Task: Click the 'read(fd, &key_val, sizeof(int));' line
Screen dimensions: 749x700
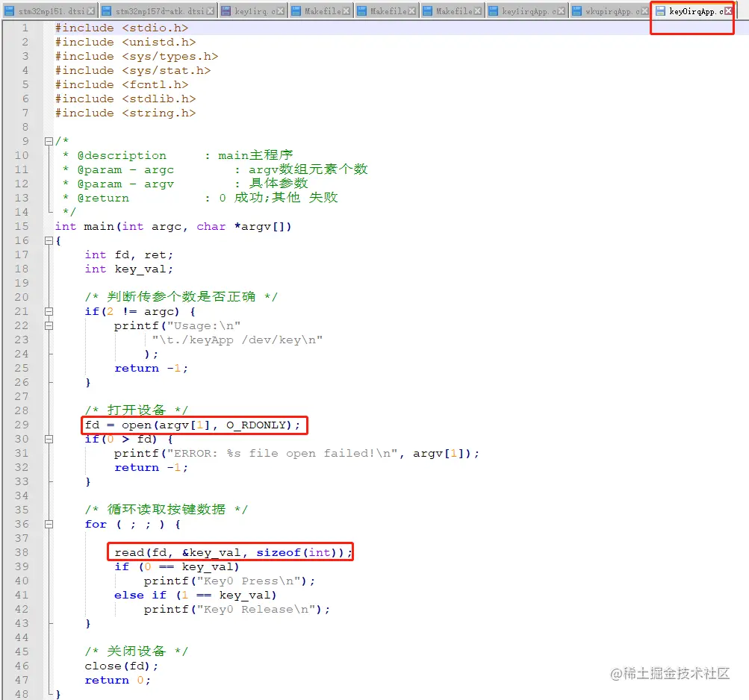Action: click(233, 552)
